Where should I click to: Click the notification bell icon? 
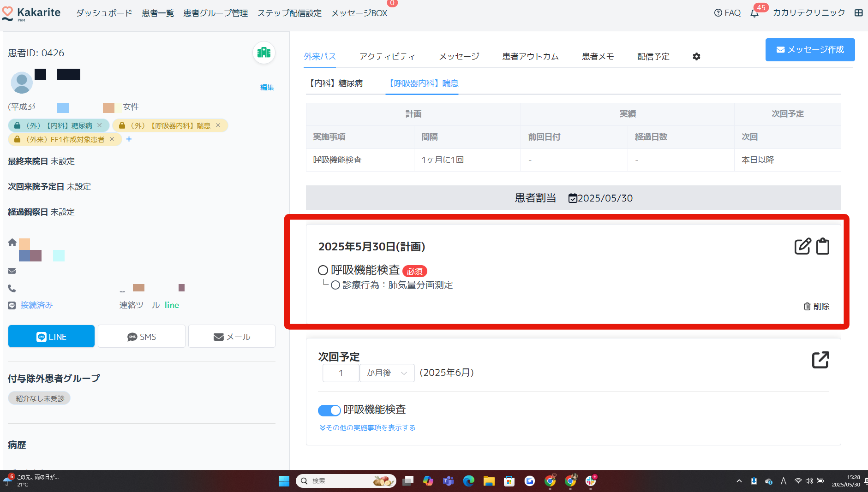tap(754, 13)
